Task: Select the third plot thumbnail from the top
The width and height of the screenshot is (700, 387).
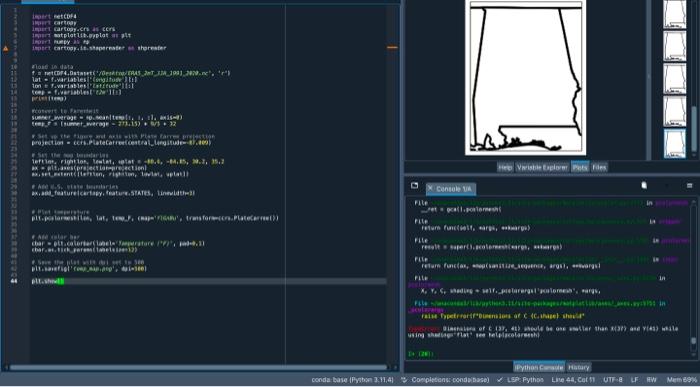Action: coord(675,79)
